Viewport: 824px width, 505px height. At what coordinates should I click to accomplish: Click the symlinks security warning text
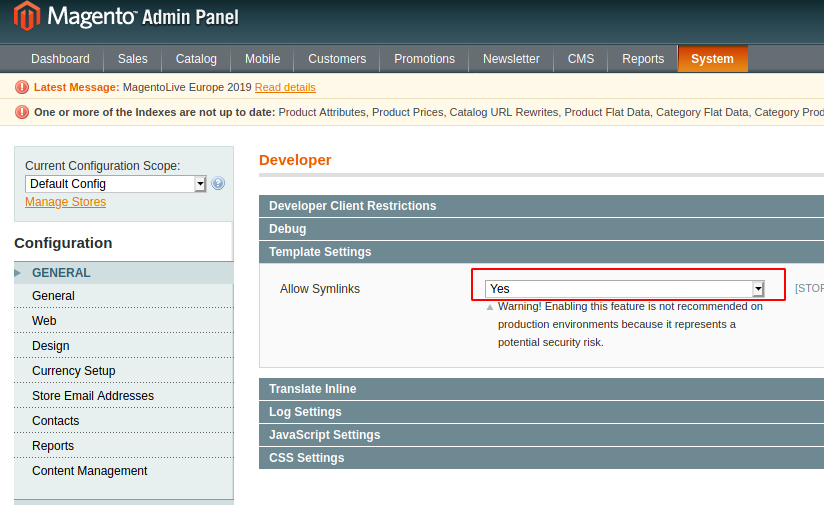coord(630,324)
